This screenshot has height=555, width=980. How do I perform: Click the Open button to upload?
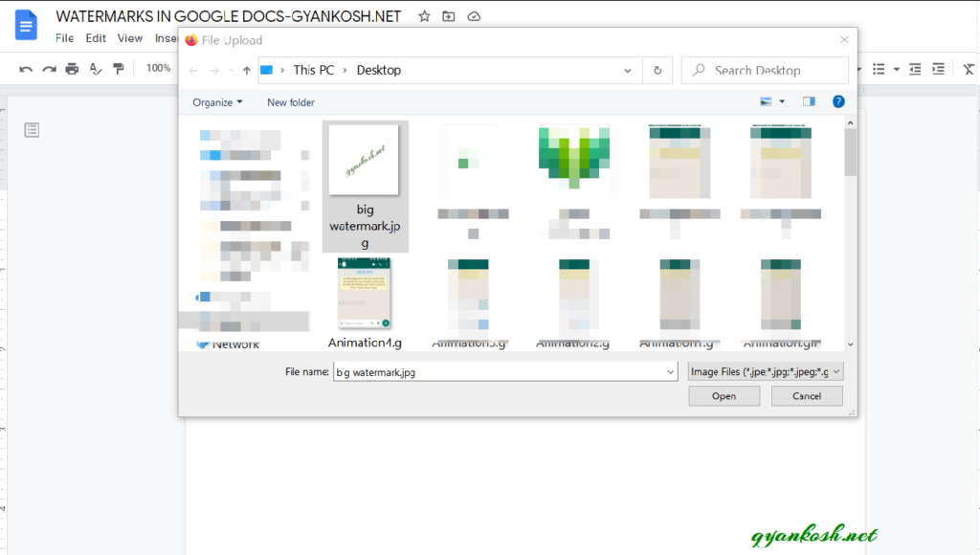pos(724,395)
